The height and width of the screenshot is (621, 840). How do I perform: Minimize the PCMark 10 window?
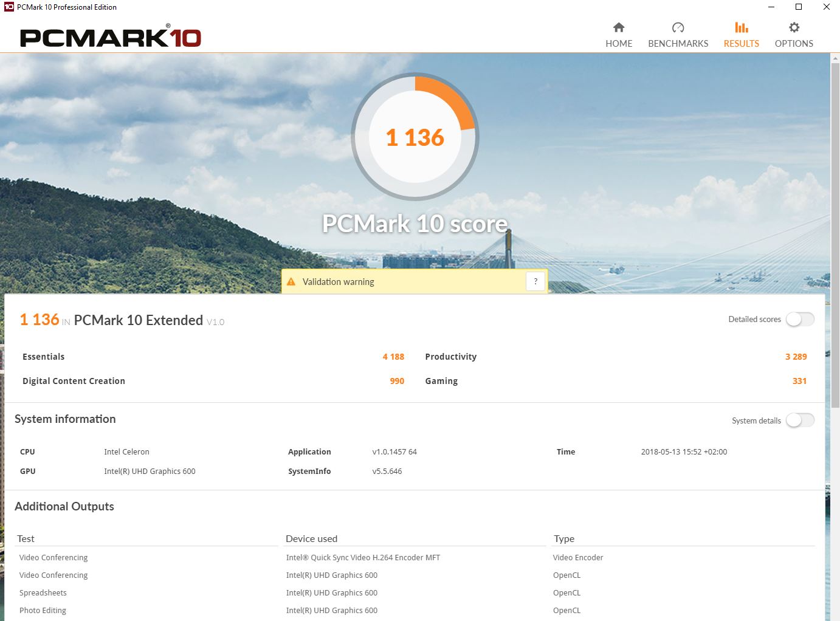coord(771,7)
